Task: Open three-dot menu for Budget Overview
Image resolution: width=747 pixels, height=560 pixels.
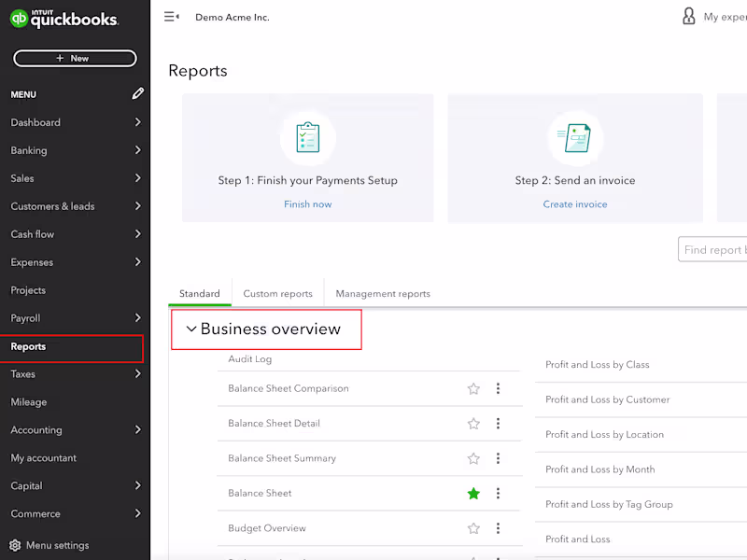Action: click(x=498, y=528)
